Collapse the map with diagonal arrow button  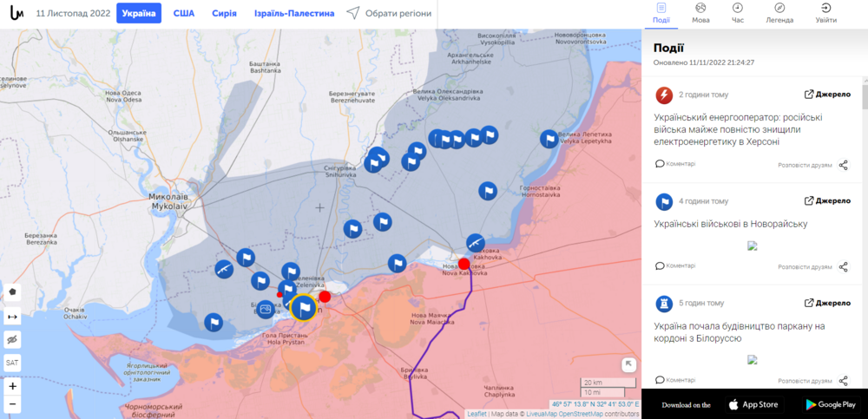pyautogui.click(x=628, y=364)
